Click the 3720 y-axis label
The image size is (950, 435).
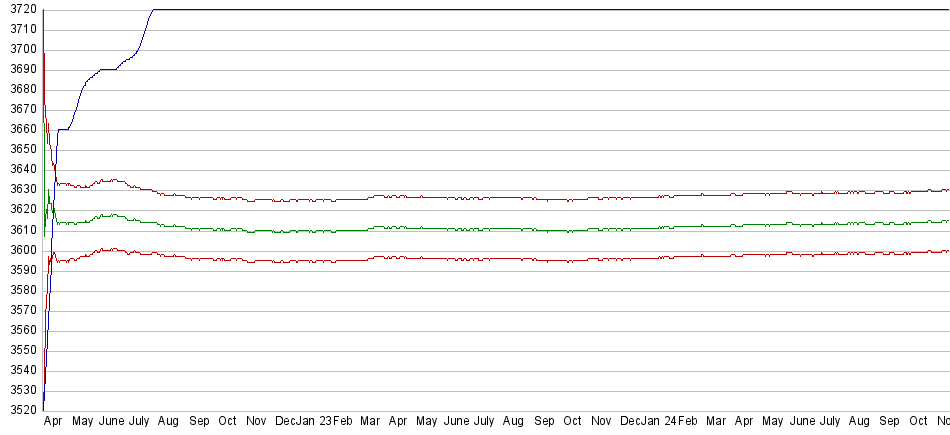pyautogui.click(x=24, y=9)
